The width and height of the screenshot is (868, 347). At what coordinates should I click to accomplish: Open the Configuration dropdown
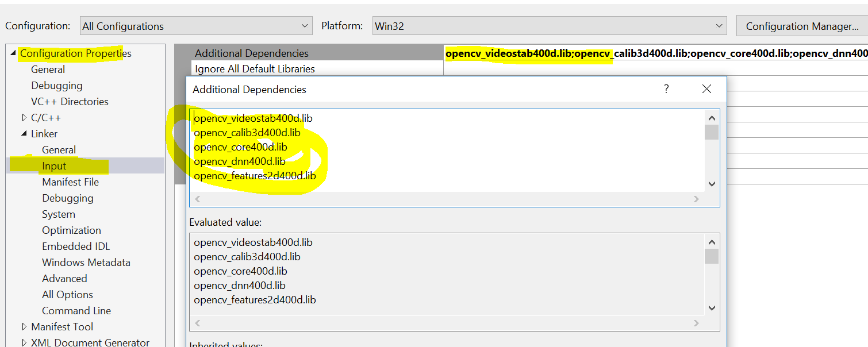(x=196, y=26)
